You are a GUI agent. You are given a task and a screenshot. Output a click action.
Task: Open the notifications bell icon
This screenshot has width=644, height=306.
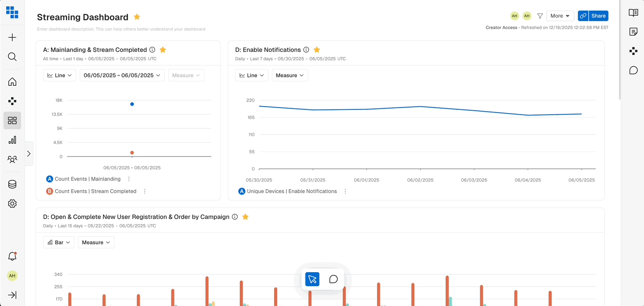(x=12, y=256)
